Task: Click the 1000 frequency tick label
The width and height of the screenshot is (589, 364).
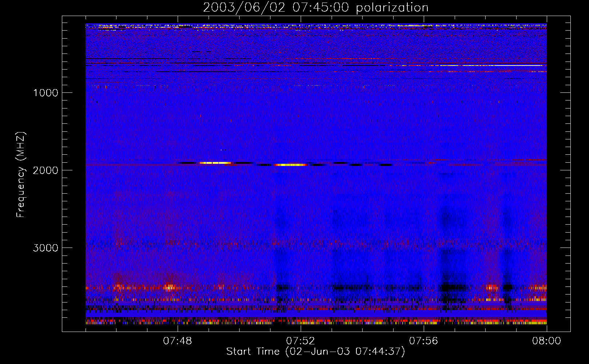Action: (x=46, y=93)
